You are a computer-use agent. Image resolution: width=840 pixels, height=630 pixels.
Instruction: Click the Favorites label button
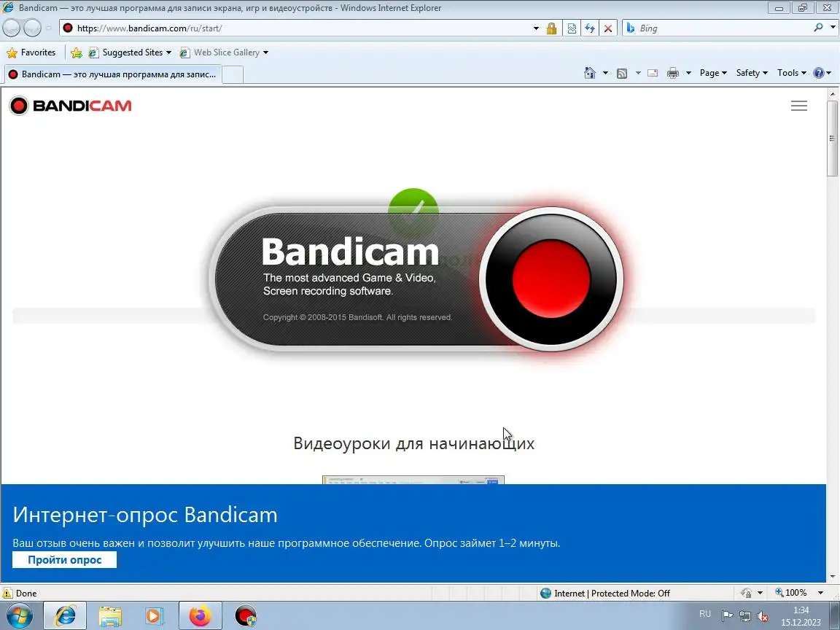(x=38, y=52)
